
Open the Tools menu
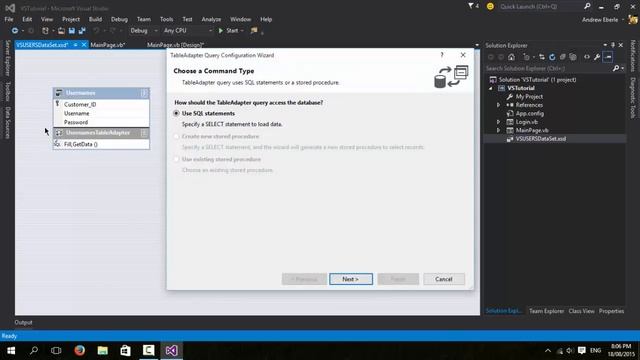tap(166, 19)
